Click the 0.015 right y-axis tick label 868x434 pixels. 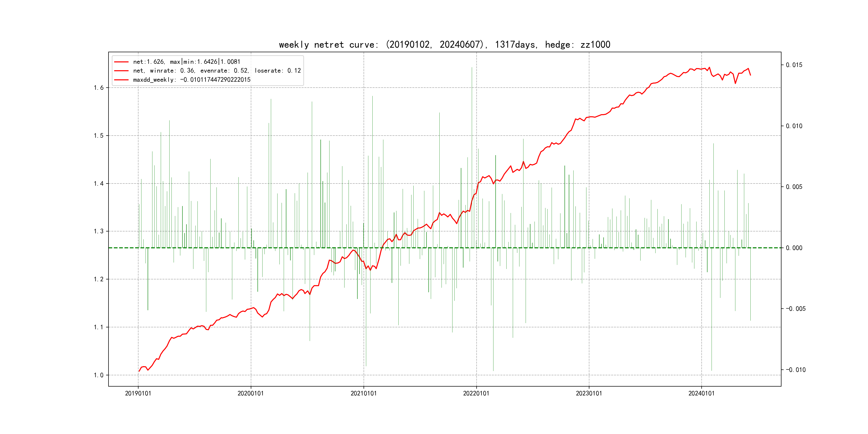pos(794,65)
